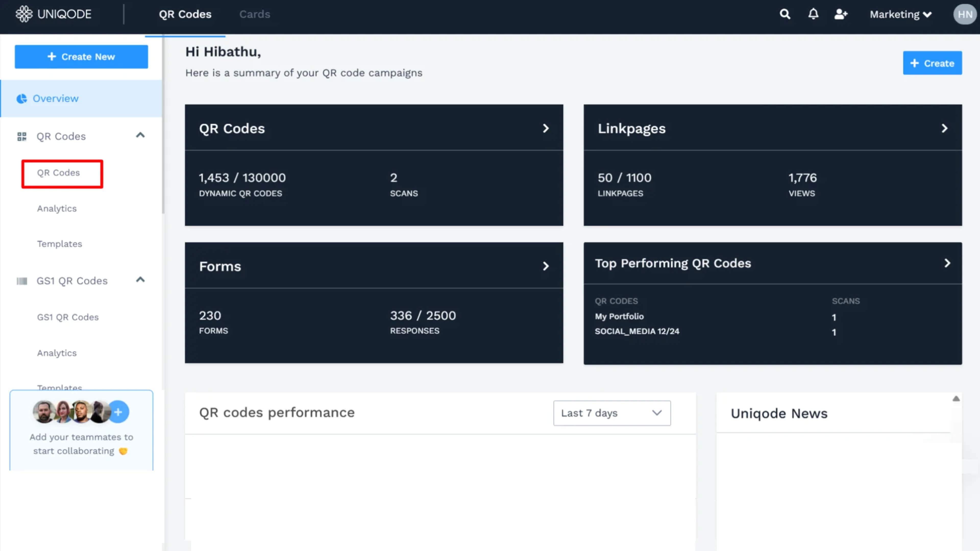Switch to the Cards top tab

tap(254, 15)
